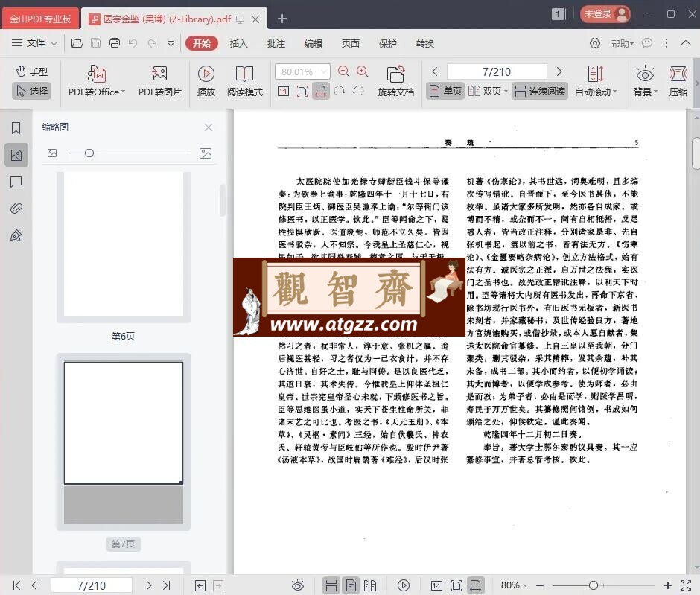Screen dimensions: 700x595
Task: Click the large thumbnail size icon
Action: coord(206,153)
